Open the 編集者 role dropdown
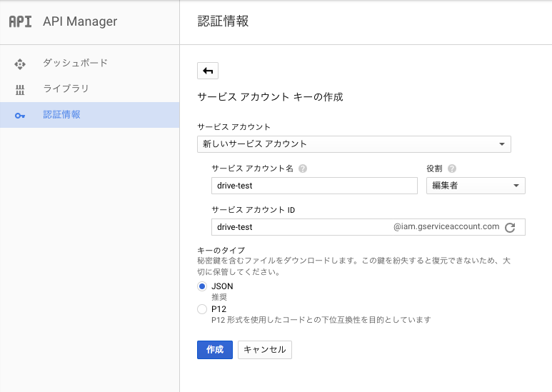Viewport: 552px width, 392px height. [476, 186]
